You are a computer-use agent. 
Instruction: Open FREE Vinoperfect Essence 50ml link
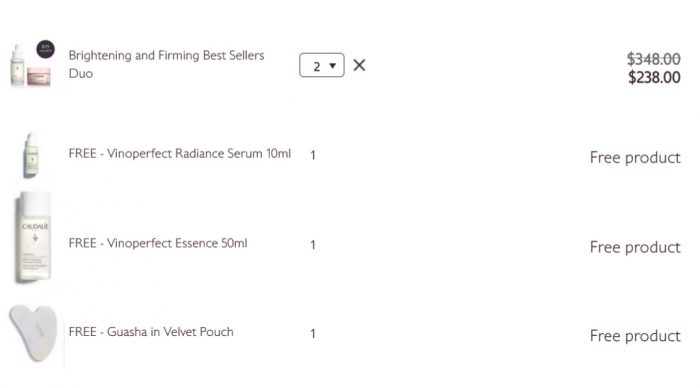(158, 243)
